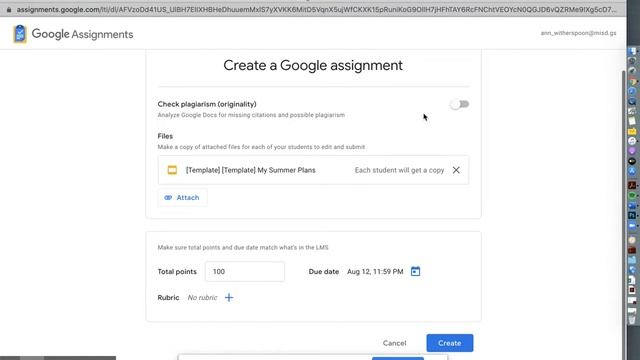Toggle the Check plagiarism (originality) switch
640x360 pixels.
[x=460, y=104]
